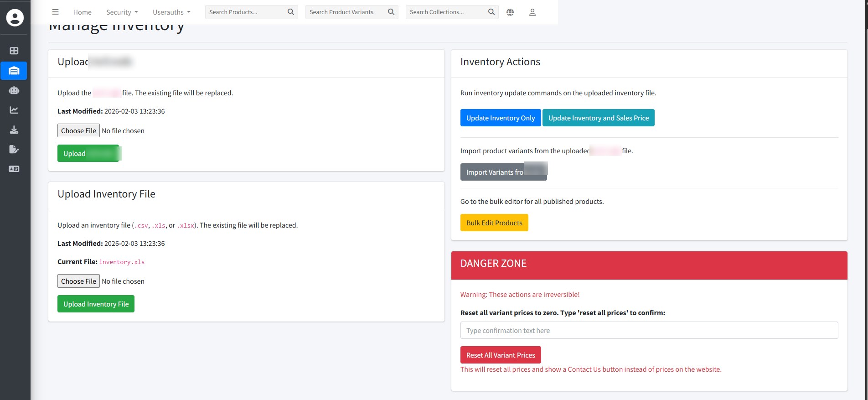Click the current file name 'inventory.xls'
This screenshot has width=868, height=400.
coord(122,262)
